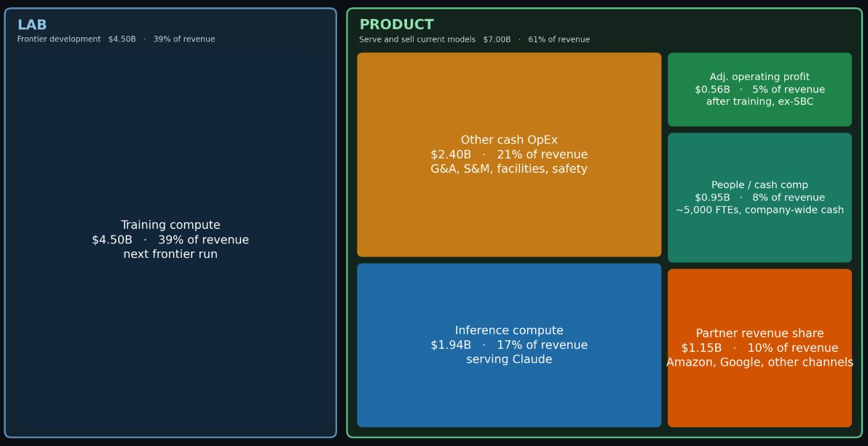The image size is (868, 446).
Task: Click 'after training, ex-SBC' text
Action: [759, 102]
